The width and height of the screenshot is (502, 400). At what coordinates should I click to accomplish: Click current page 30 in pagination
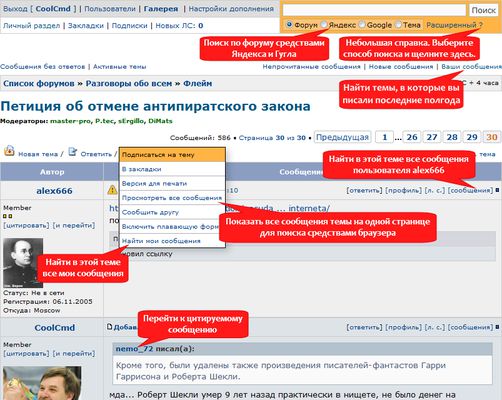click(x=492, y=137)
